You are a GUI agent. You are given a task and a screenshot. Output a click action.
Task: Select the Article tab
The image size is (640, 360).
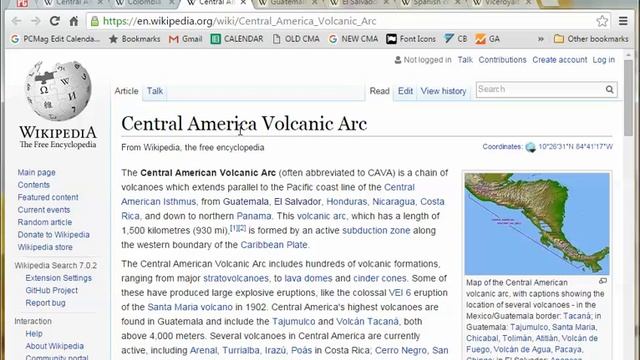126,91
